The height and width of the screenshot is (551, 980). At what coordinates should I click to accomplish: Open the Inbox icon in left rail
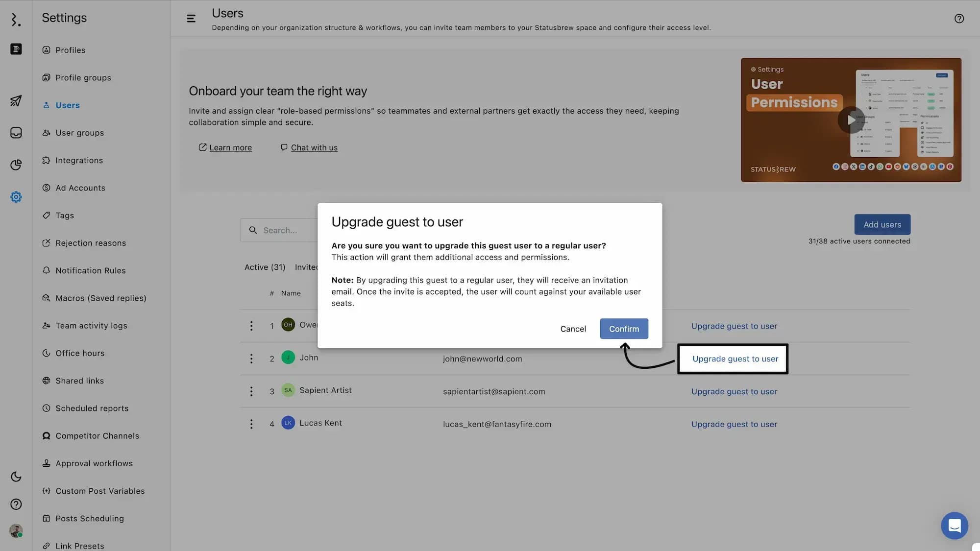pyautogui.click(x=16, y=133)
